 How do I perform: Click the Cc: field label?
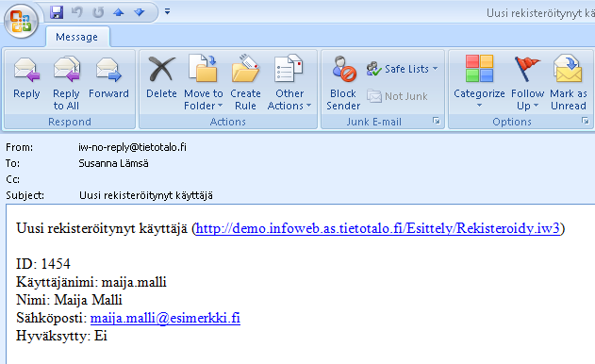[x=12, y=179]
